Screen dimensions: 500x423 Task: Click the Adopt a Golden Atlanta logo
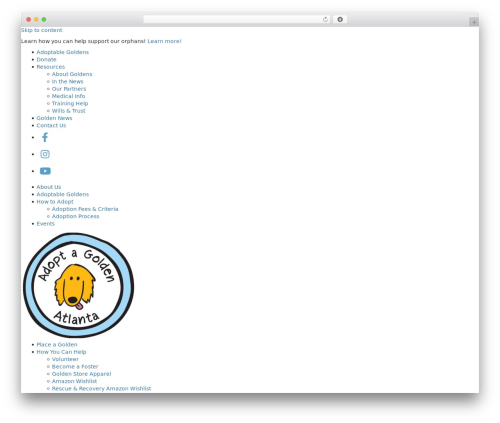pos(78,285)
